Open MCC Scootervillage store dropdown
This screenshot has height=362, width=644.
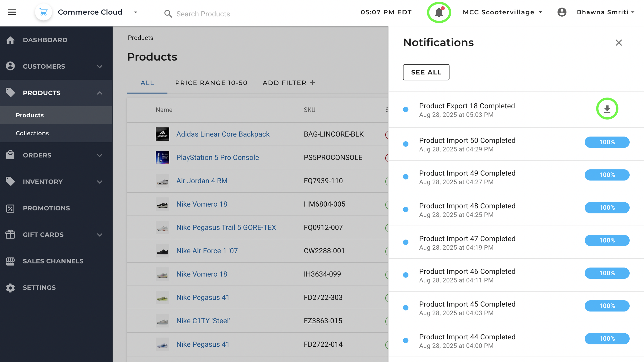(540, 12)
